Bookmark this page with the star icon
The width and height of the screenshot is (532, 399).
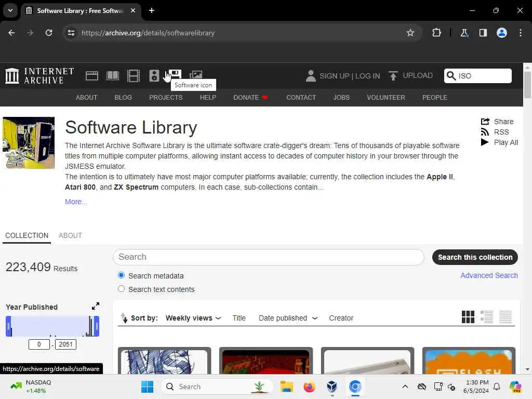[x=410, y=33]
